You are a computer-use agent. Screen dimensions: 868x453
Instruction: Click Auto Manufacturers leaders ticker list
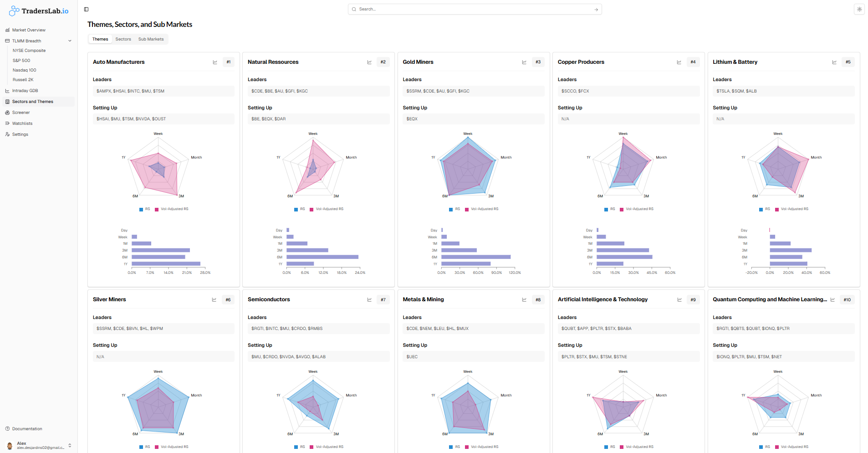[163, 91]
